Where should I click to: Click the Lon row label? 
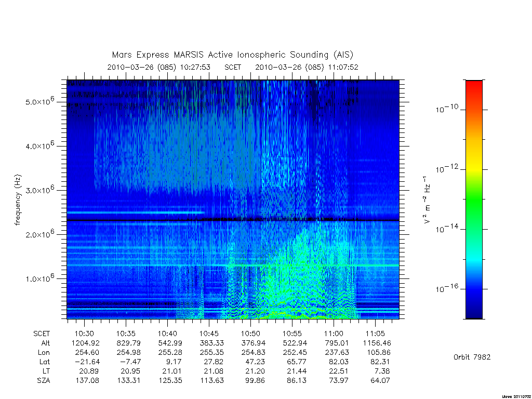[44, 353]
